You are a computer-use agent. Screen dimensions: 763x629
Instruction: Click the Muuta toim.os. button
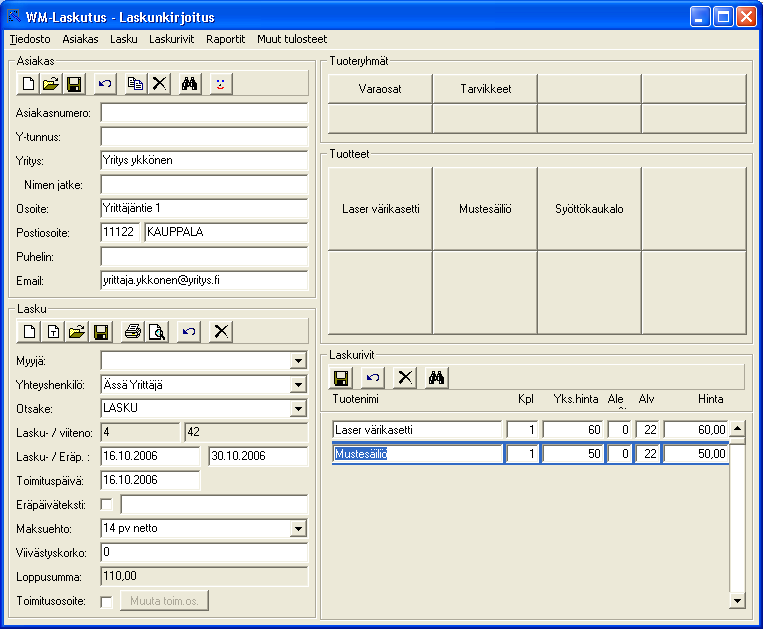[x=164, y=601]
